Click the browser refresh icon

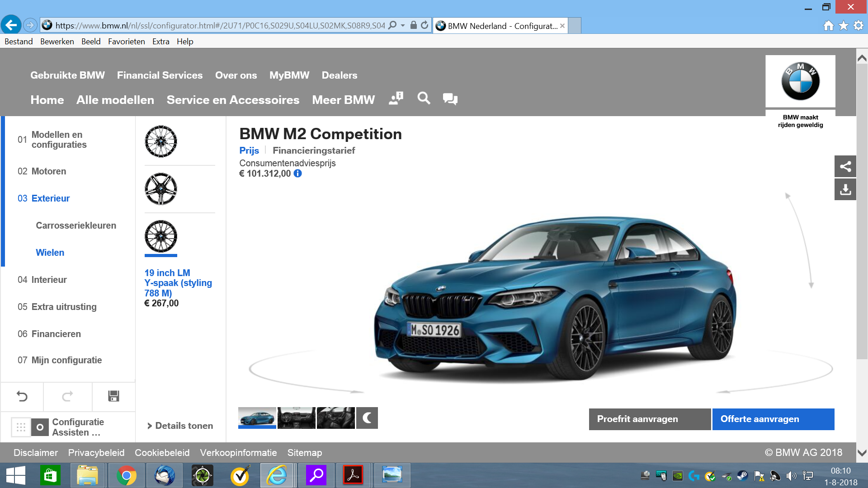pyautogui.click(x=425, y=25)
